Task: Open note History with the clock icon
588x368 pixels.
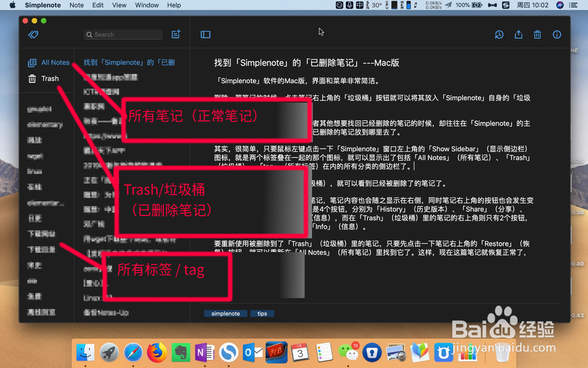Action: pyautogui.click(x=499, y=35)
